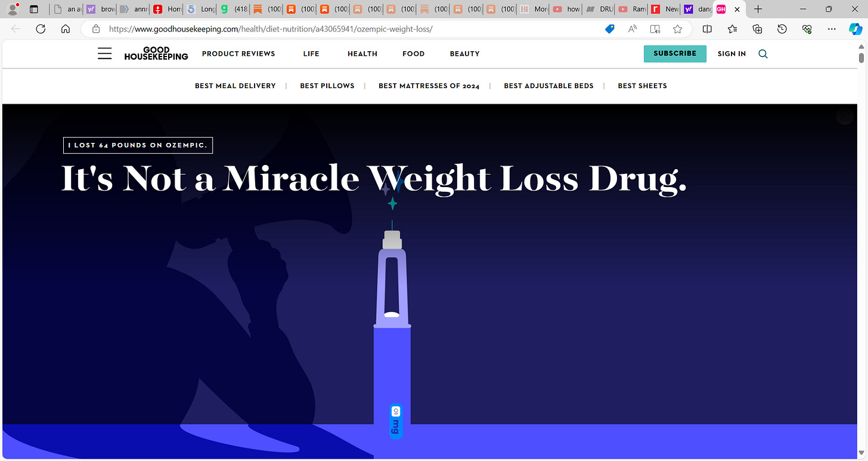Image resolution: width=868 pixels, height=461 pixels.
Task: Switch to the Yahoo 'brow' tab
Action: [x=100, y=10]
